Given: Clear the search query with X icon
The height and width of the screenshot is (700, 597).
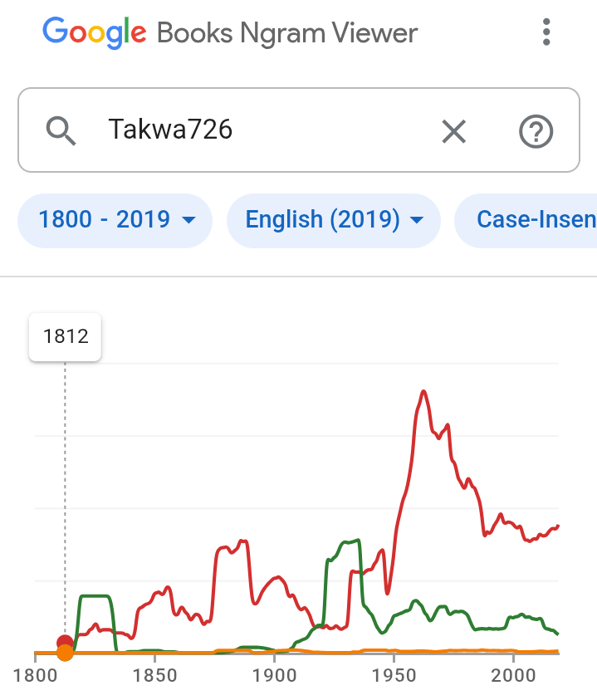Looking at the screenshot, I should click(x=453, y=131).
